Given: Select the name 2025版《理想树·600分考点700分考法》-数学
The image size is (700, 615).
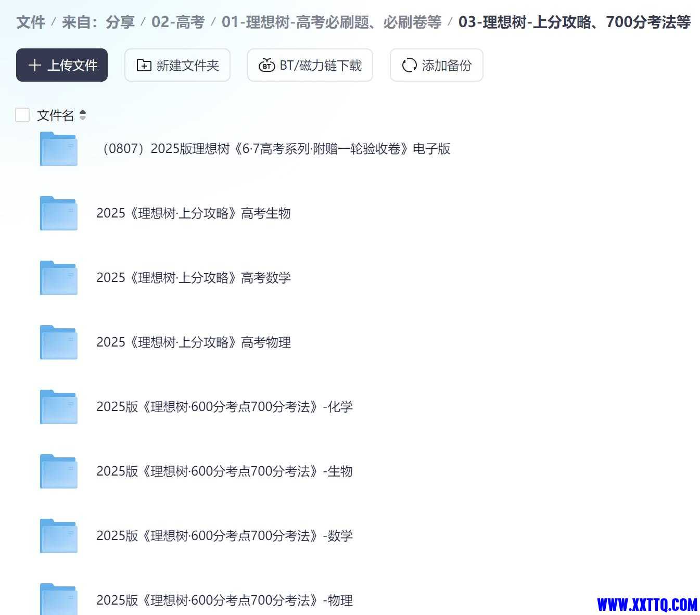Looking at the screenshot, I should pos(224,536).
